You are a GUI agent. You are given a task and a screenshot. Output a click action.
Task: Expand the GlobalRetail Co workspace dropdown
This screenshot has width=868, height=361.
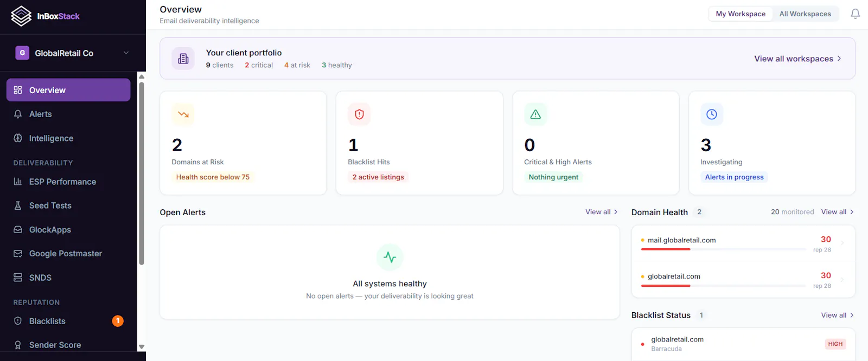tap(126, 53)
